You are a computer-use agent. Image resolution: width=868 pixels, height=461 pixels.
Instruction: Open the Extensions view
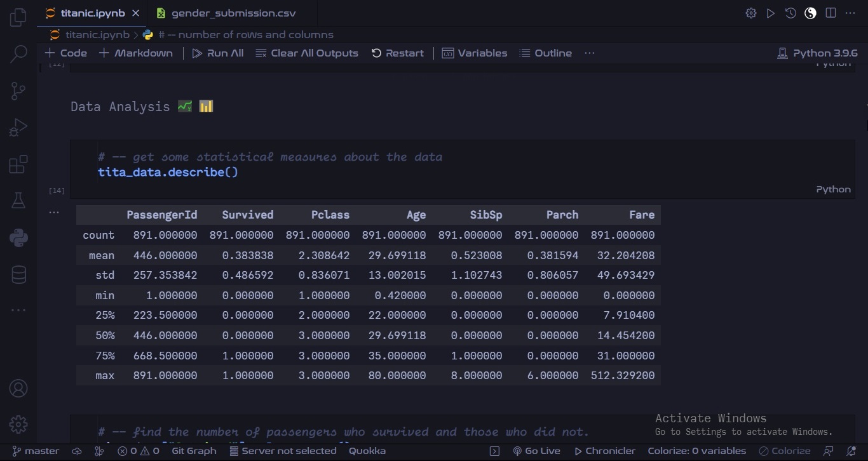(18, 164)
